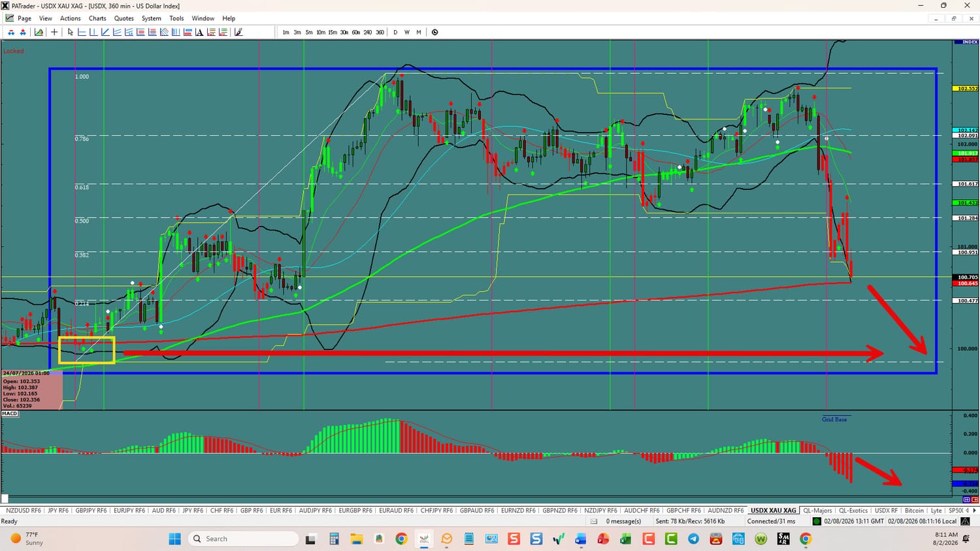Open the Page menu
The image size is (980, 551).
pos(25,18)
